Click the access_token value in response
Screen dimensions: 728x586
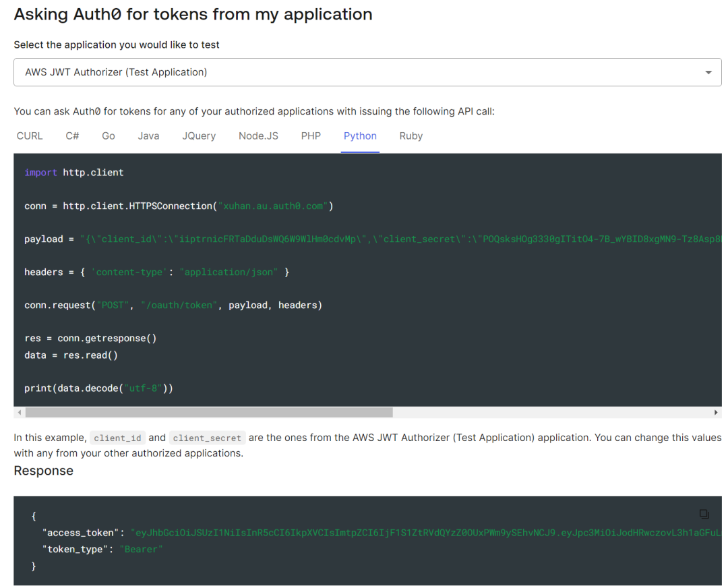pyautogui.click(x=426, y=533)
